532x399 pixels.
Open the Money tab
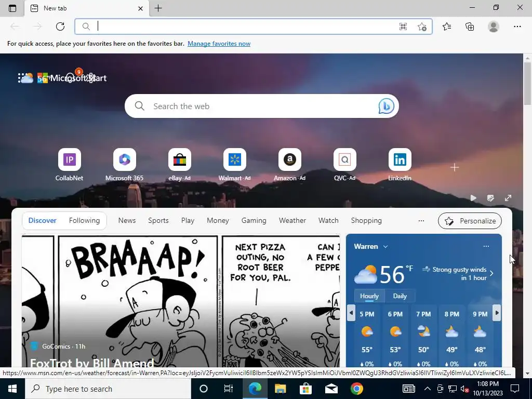218,220
